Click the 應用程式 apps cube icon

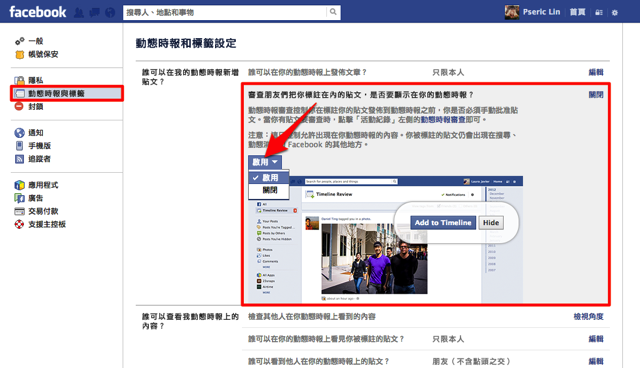pos(19,185)
